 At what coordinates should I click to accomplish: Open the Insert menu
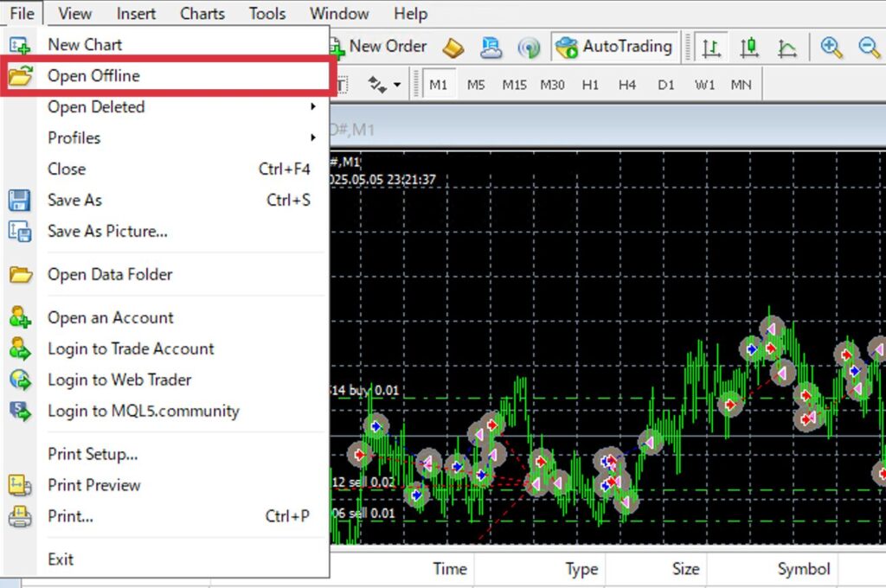tap(136, 13)
